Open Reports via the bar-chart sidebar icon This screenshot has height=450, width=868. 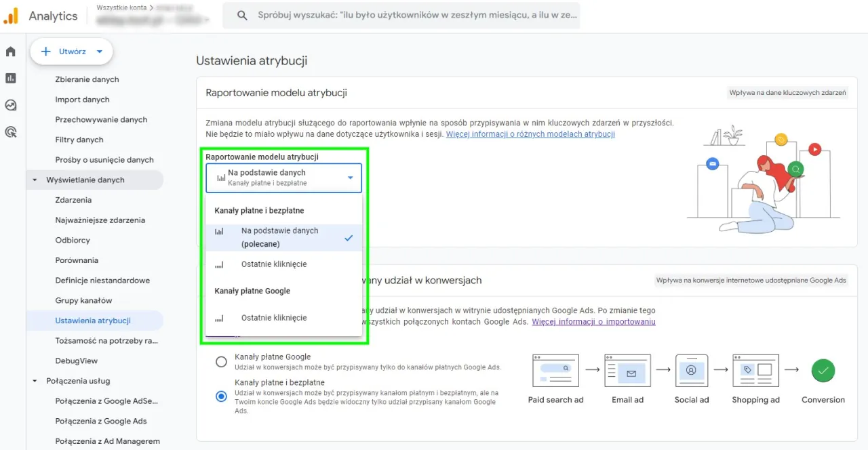[10, 78]
